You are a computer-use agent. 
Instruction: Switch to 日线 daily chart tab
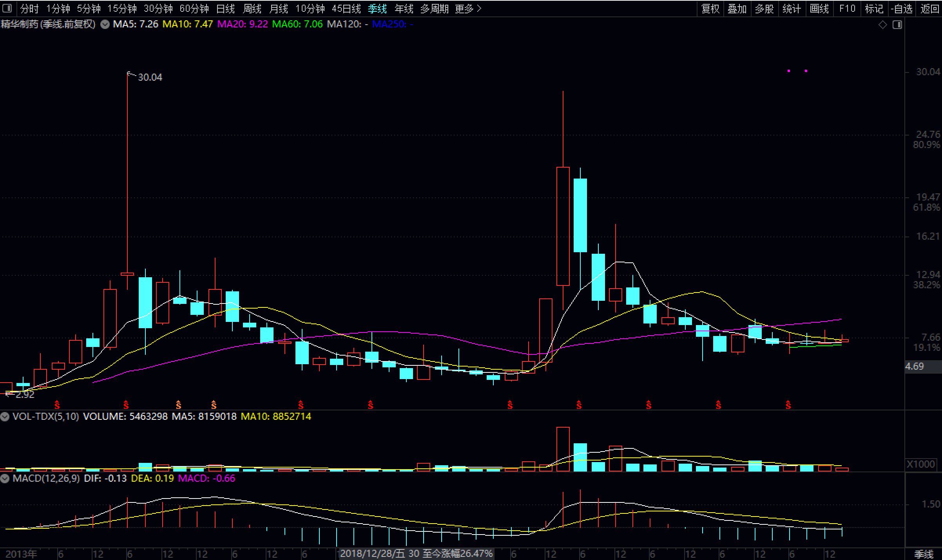click(225, 8)
